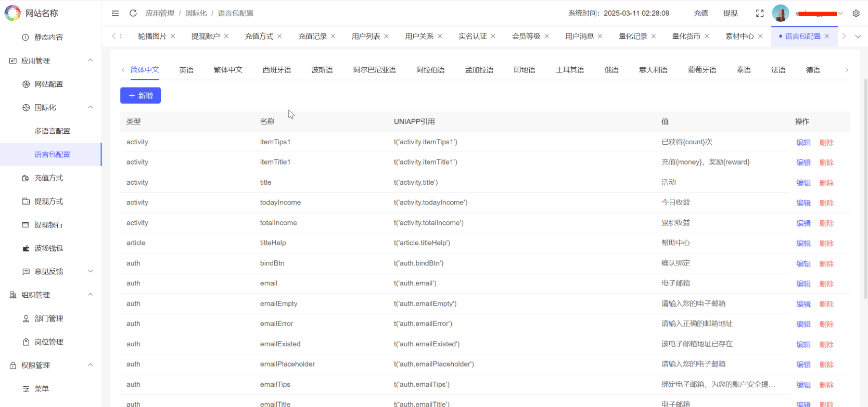The image size is (868, 407).
Task: Close the 轮播图片 tab
Action: [173, 36]
